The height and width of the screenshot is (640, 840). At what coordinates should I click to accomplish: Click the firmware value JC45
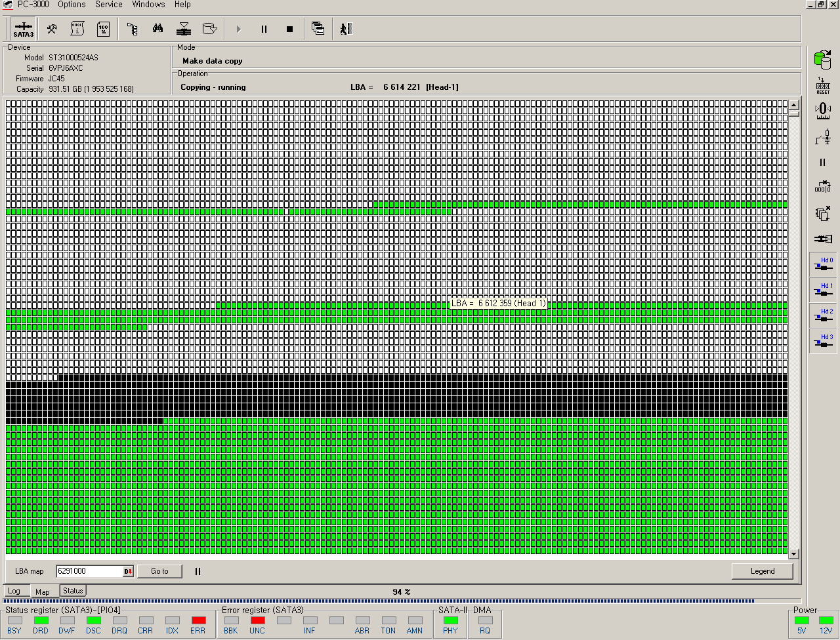[x=56, y=79]
